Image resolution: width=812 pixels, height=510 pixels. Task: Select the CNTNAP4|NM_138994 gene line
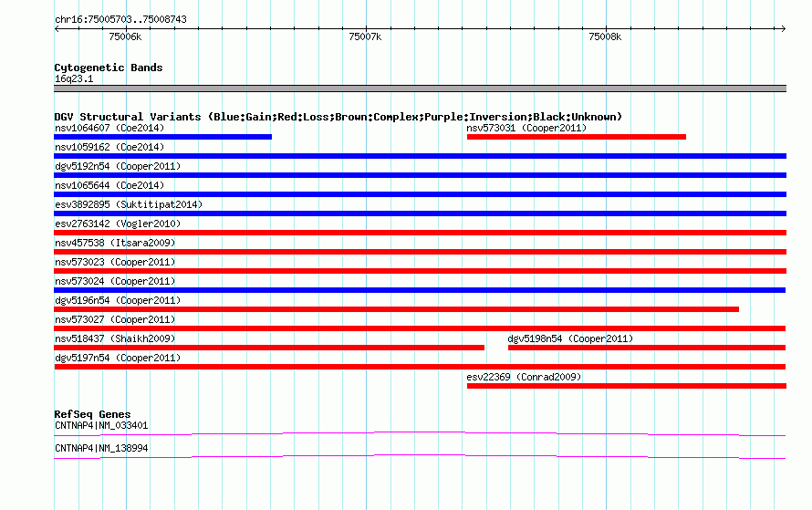pyautogui.click(x=420, y=457)
